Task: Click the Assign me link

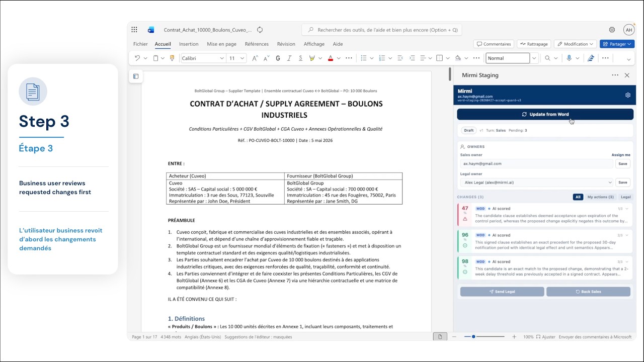Action: (621, 155)
